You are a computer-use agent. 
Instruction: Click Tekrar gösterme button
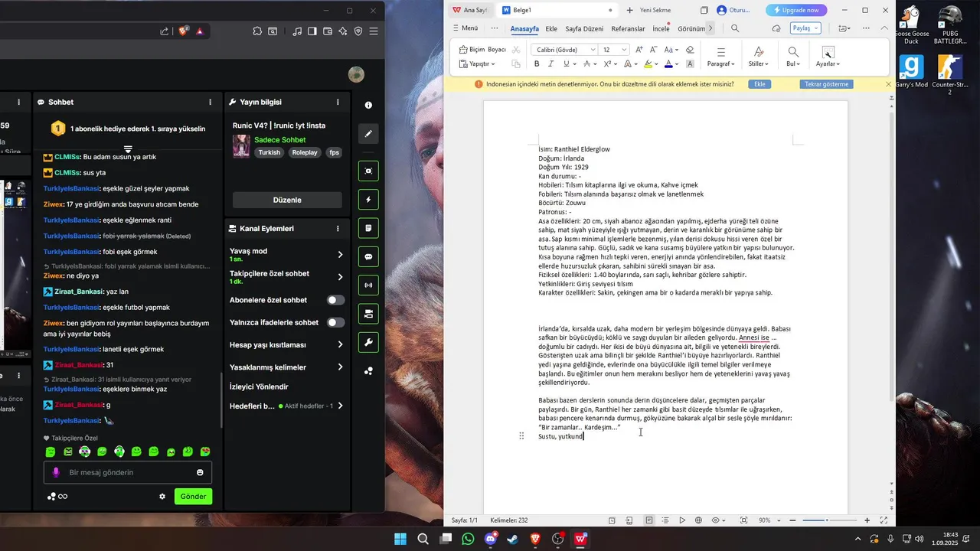(826, 84)
